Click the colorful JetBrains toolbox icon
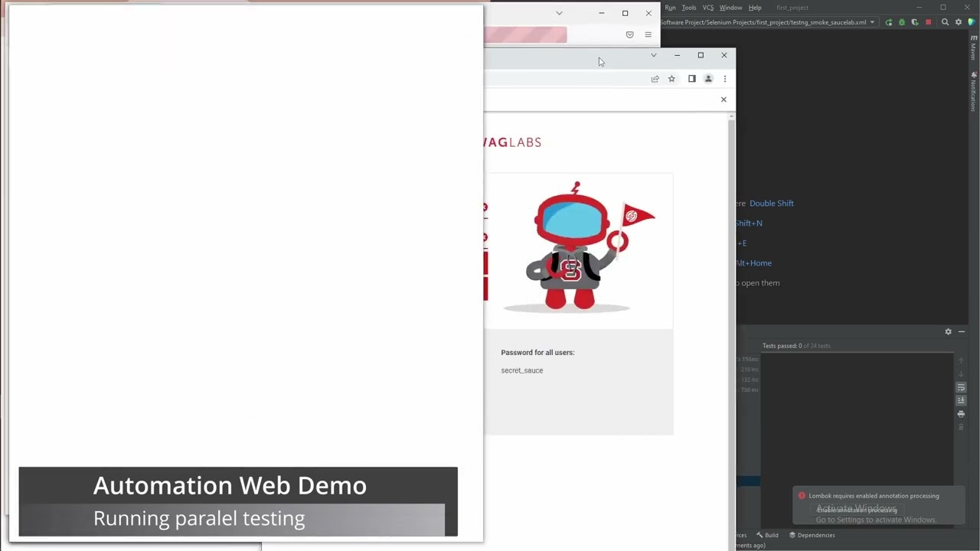Viewport: 980px width, 551px height. click(x=972, y=22)
